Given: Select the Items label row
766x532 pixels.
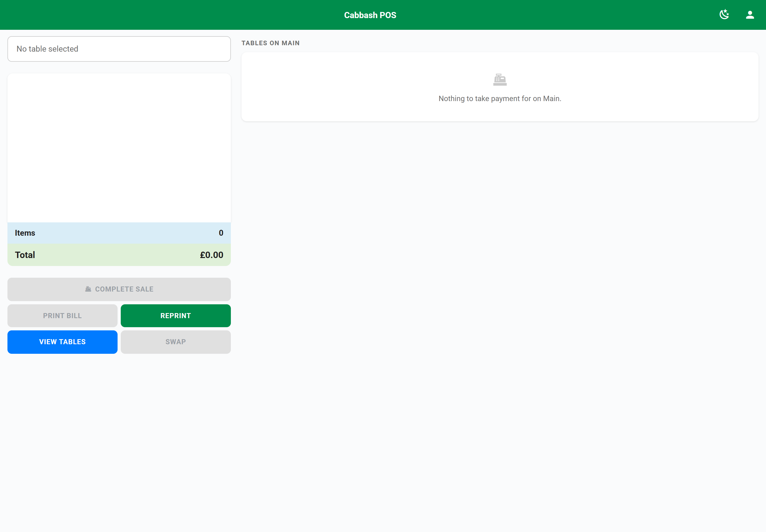Looking at the screenshot, I should 119,233.
